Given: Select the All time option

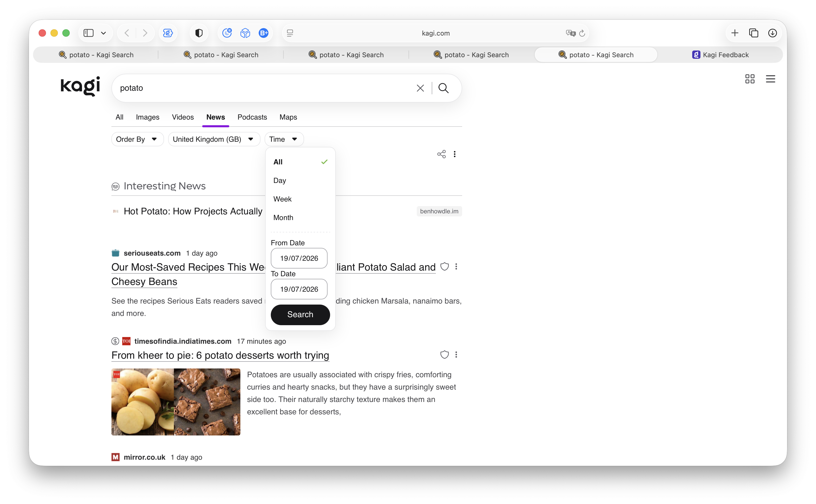Looking at the screenshot, I should 300,162.
